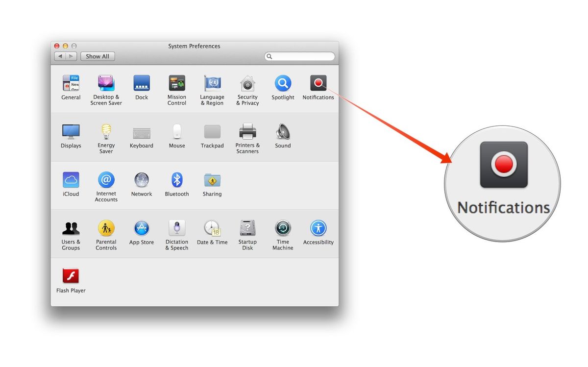Select Displays preferences
The image size is (588, 367).
point(71,131)
